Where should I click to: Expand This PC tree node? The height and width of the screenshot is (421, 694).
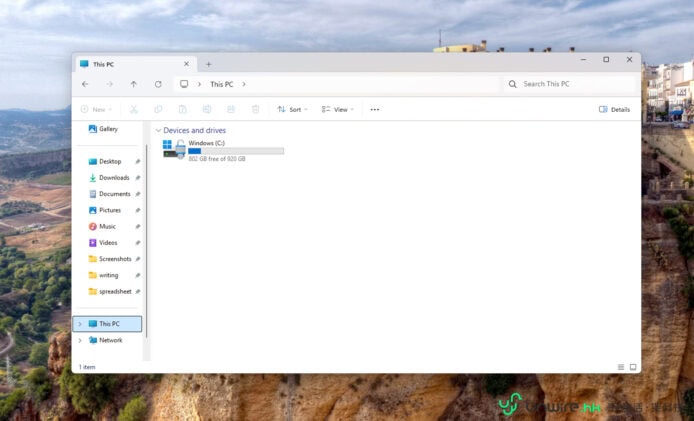pyautogui.click(x=80, y=324)
